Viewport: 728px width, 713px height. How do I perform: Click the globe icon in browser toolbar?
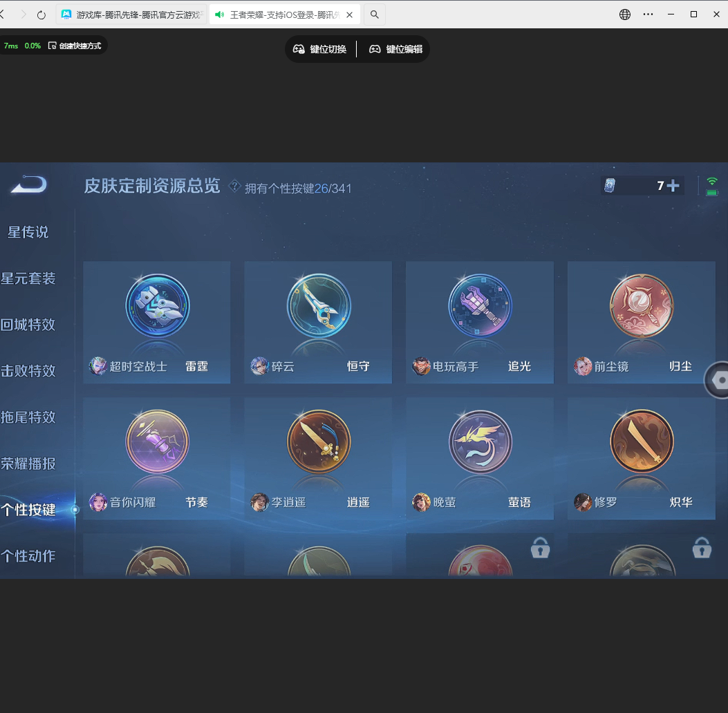[x=624, y=14]
